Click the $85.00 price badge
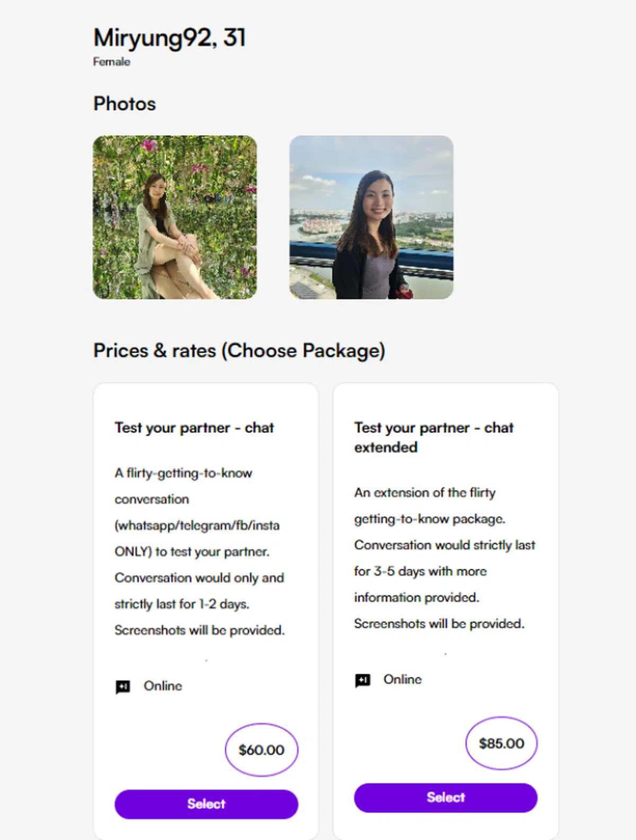636x840 pixels. tap(501, 744)
